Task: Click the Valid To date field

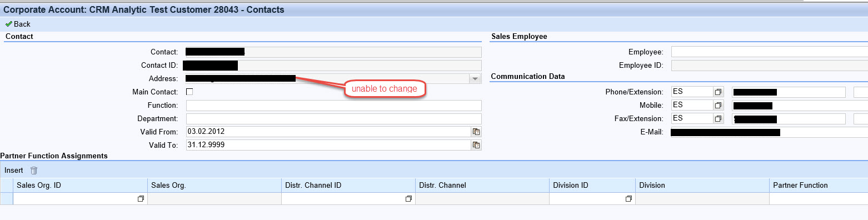Action: coord(328,145)
